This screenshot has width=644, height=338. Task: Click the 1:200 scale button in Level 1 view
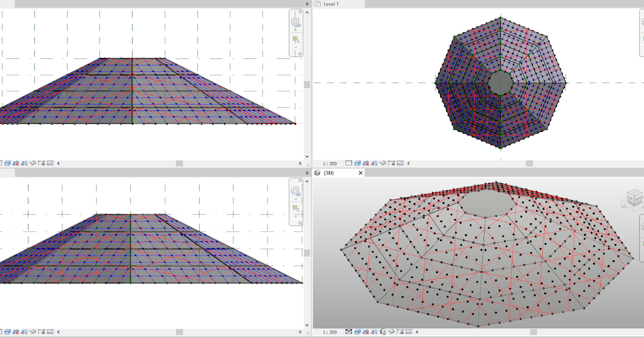[330, 164]
